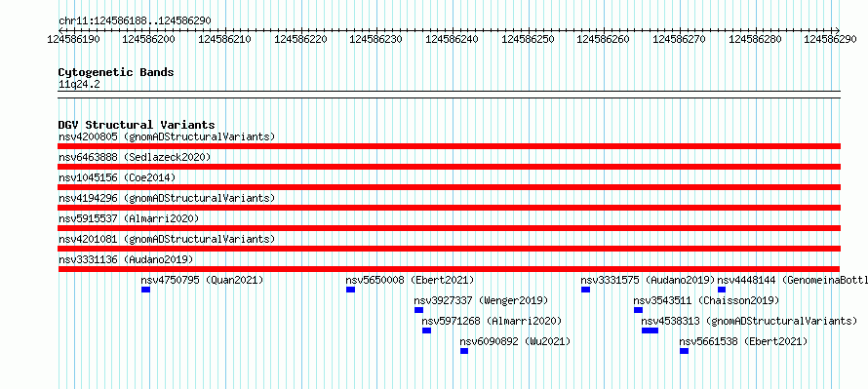
Task: Click the nsv4200805 (gnomADStructuralVariants) label
Action: (x=167, y=136)
